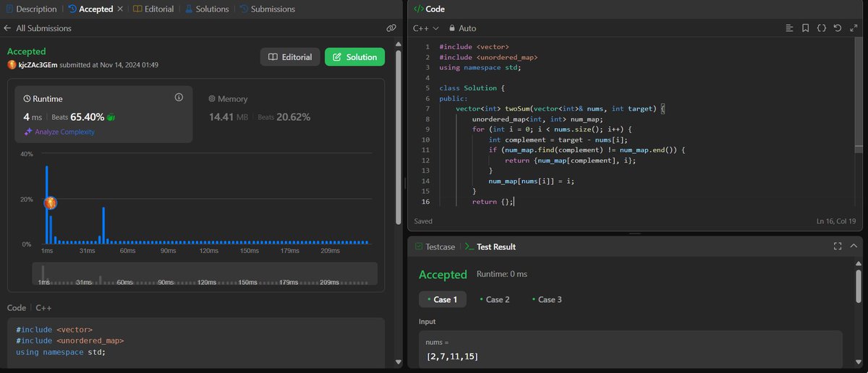This screenshot has height=373, width=868.
Task: Click the Auto lock setting in editor
Action: [x=462, y=28]
